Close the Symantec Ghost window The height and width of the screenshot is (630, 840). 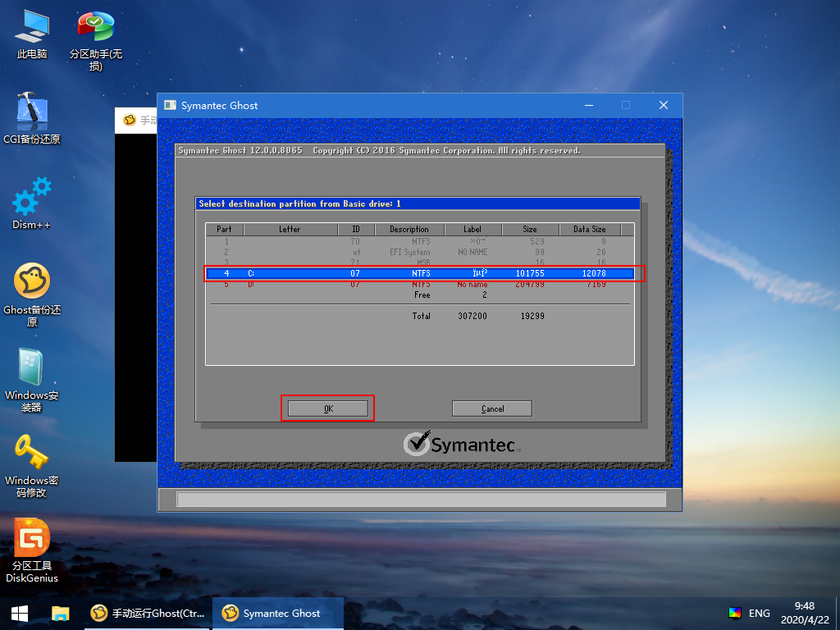click(663, 106)
